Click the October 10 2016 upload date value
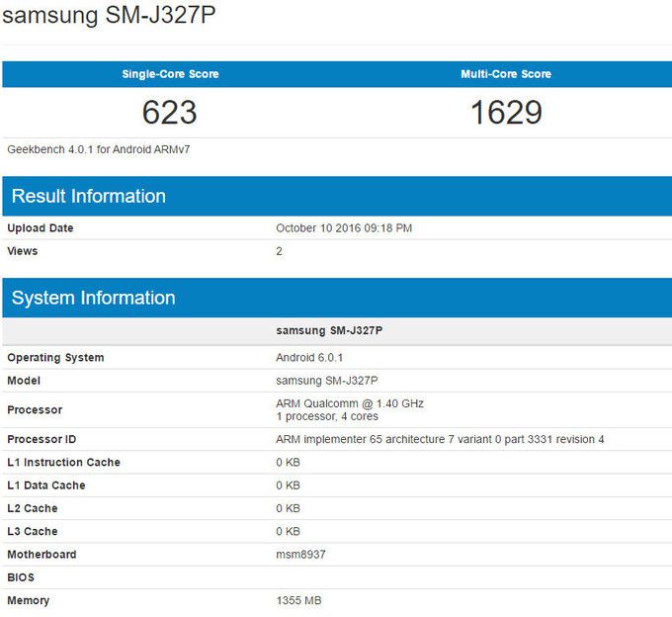Image resolution: width=672 pixels, height=617 pixels. [344, 228]
